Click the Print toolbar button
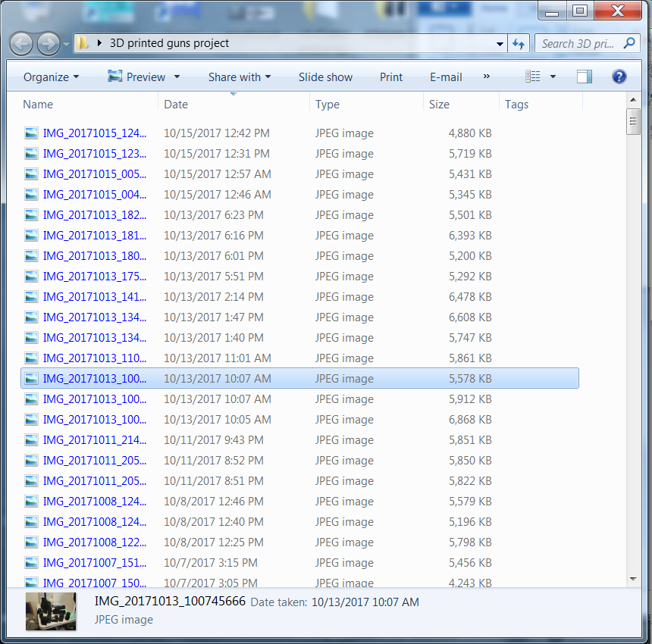Screen dimensions: 652x644 point(391,77)
